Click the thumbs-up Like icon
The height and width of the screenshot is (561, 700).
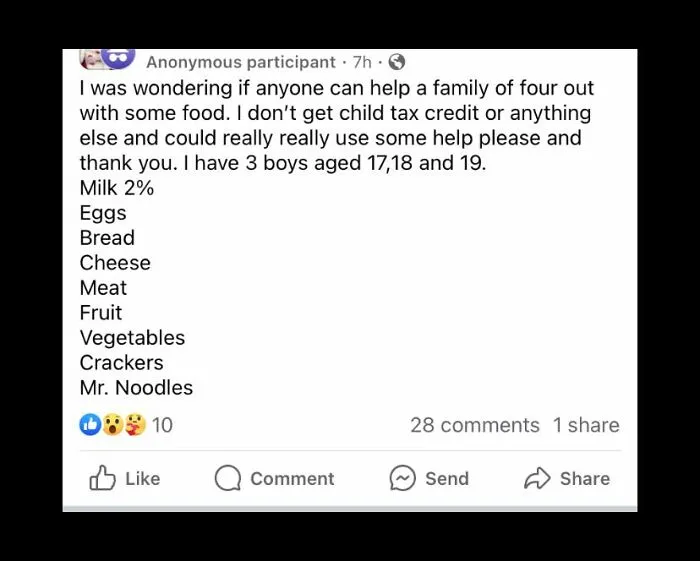[x=102, y=478]
